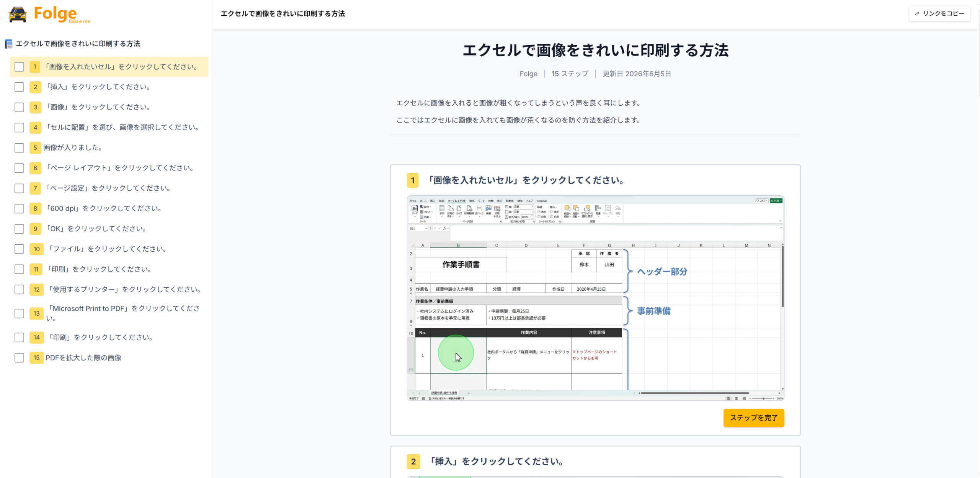The image size is (980, 478).
Task: Click the Excel screenshot thumbnail of step 1
Action: point(595,298)
